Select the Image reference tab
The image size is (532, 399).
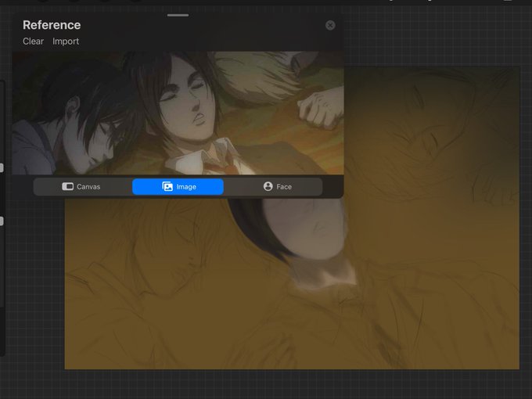(178, 187)
